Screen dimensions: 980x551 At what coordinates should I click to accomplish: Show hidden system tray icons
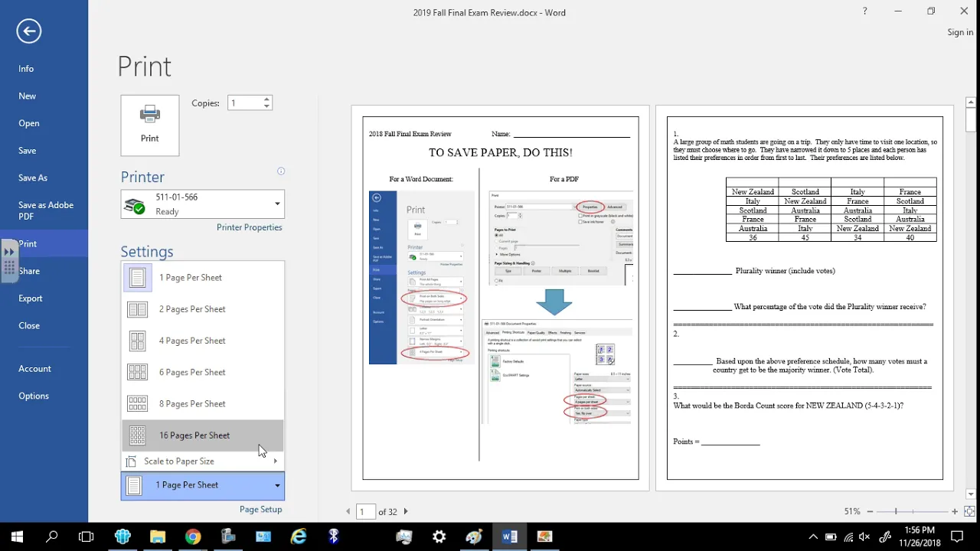(x=813, y=536)
